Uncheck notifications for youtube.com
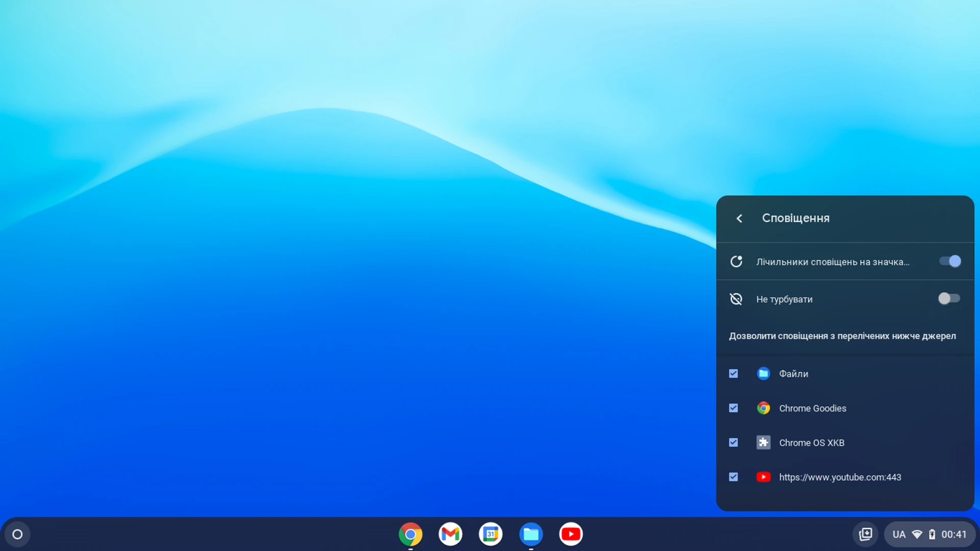980x551 pixels. [x=733, y=477]
